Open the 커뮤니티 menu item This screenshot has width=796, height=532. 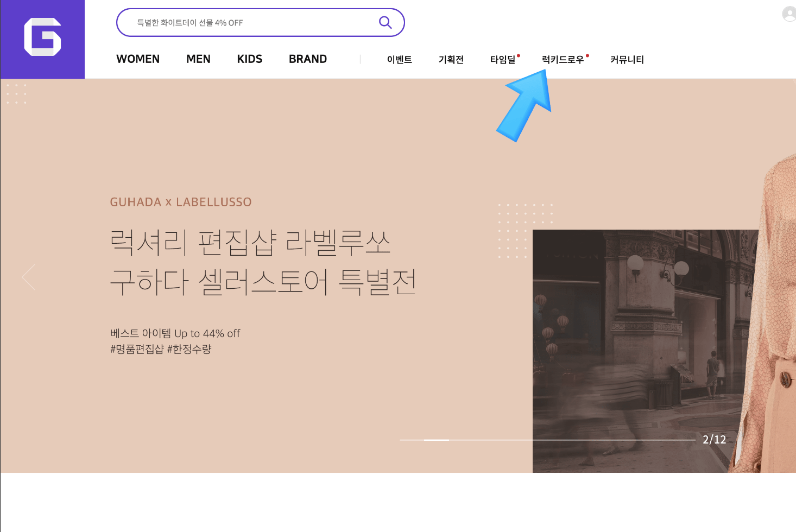click(x=627, y=60)
